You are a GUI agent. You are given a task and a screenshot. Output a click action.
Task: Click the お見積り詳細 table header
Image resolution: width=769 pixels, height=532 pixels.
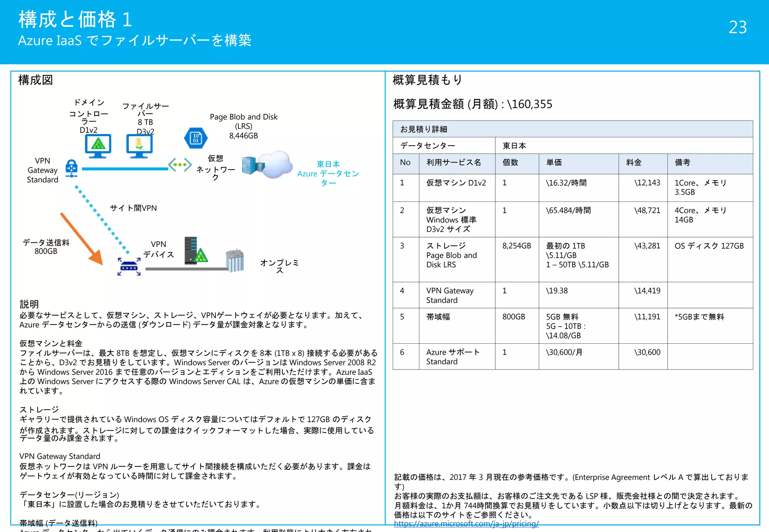(573, 129)
